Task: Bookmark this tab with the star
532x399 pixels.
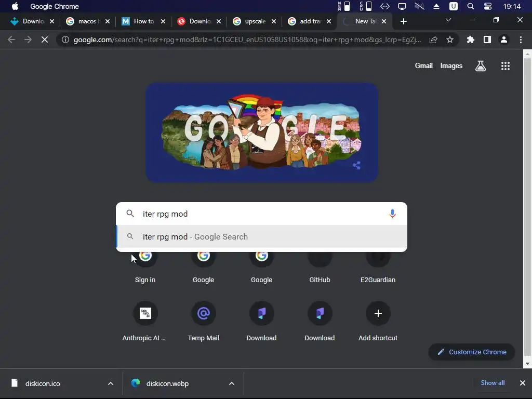Action: click(450, 39)
